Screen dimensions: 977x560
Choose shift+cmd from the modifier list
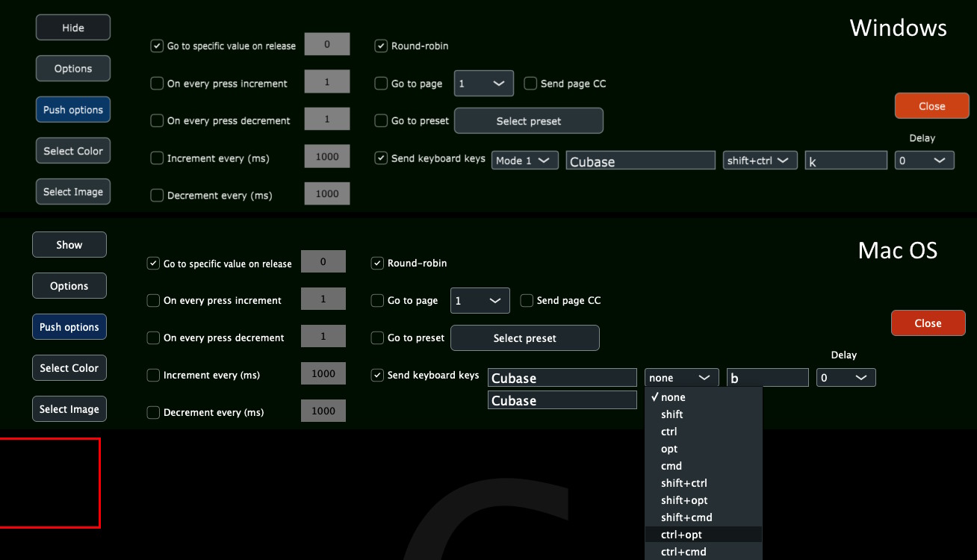(704, 517)
